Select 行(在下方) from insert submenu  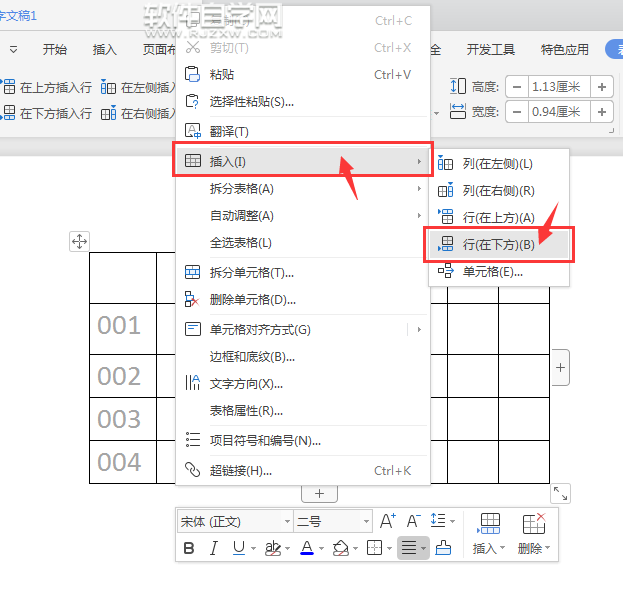(498, 245)
